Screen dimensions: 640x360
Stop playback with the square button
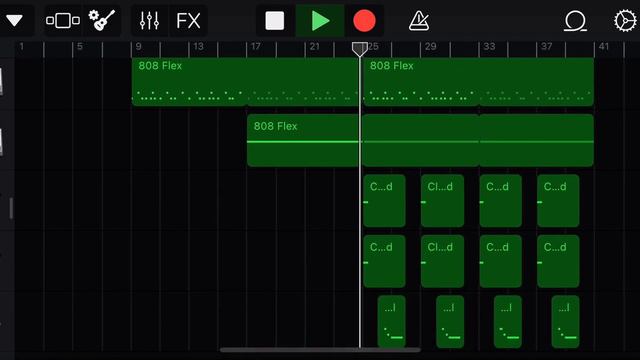click(x=275, y=21)
